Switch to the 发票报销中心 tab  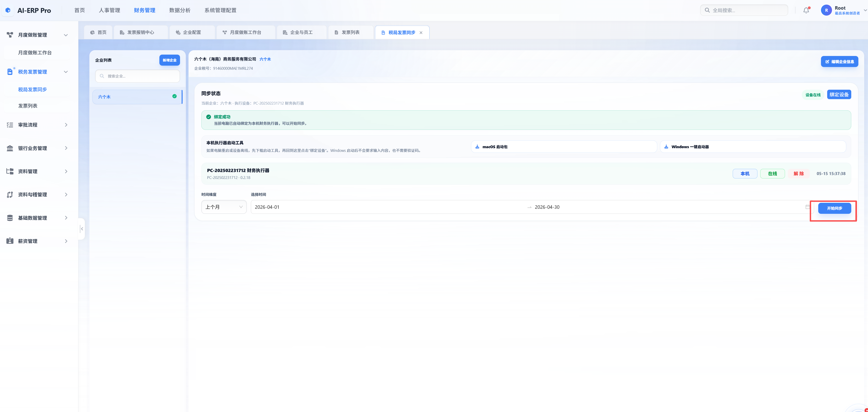point(141,33)
